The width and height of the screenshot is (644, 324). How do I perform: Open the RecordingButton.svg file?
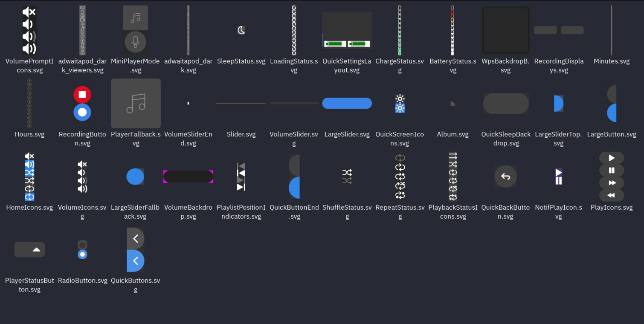point(82,104)
